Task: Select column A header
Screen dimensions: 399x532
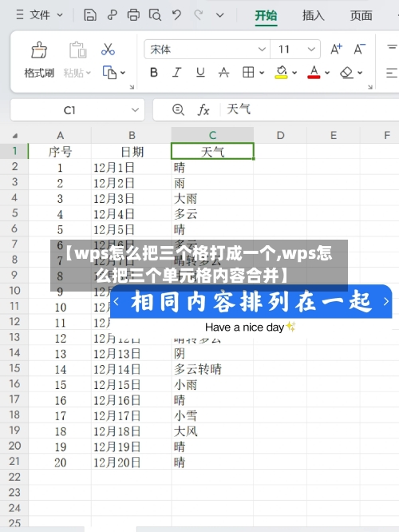Action: pyautogui.click(x=61, y=135)
